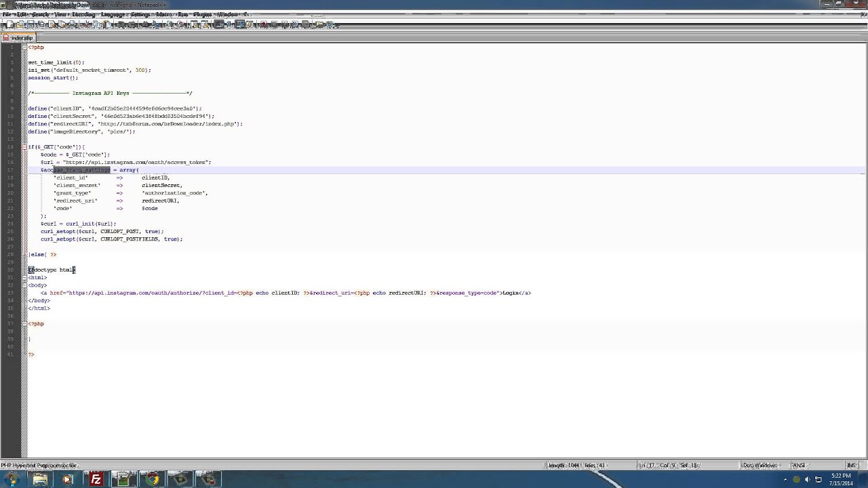This screenshot has height=488, width=868.
Task: Click the Undo toolbar icon
Action: coord(121,24)
